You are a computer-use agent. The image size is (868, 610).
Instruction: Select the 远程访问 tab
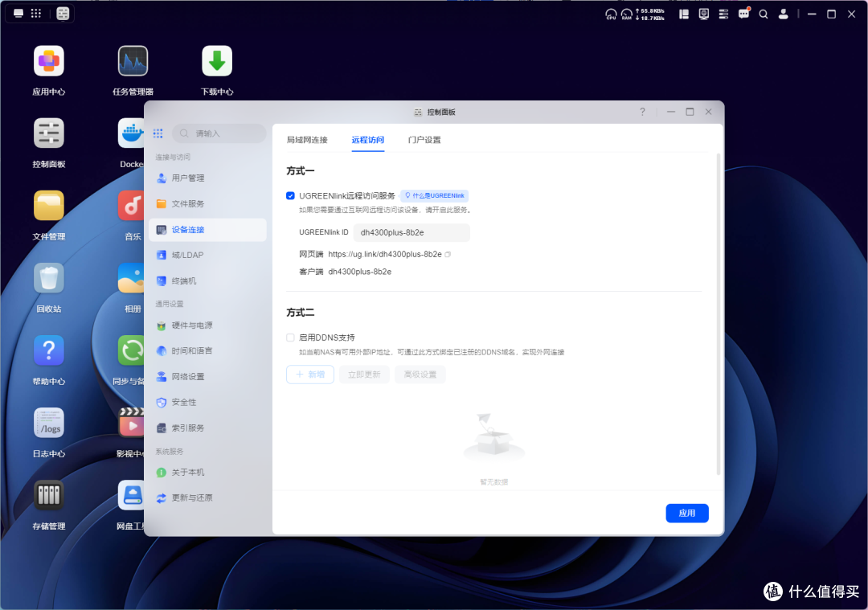367,140
